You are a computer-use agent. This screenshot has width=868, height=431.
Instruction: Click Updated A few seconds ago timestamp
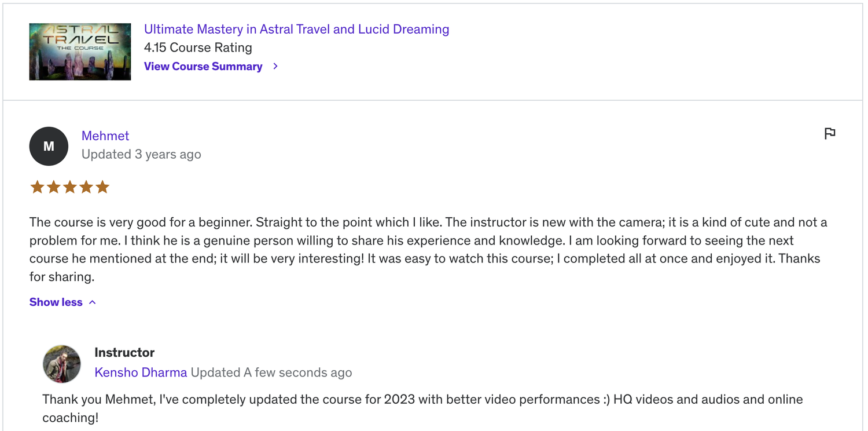[x=271, y=372]
